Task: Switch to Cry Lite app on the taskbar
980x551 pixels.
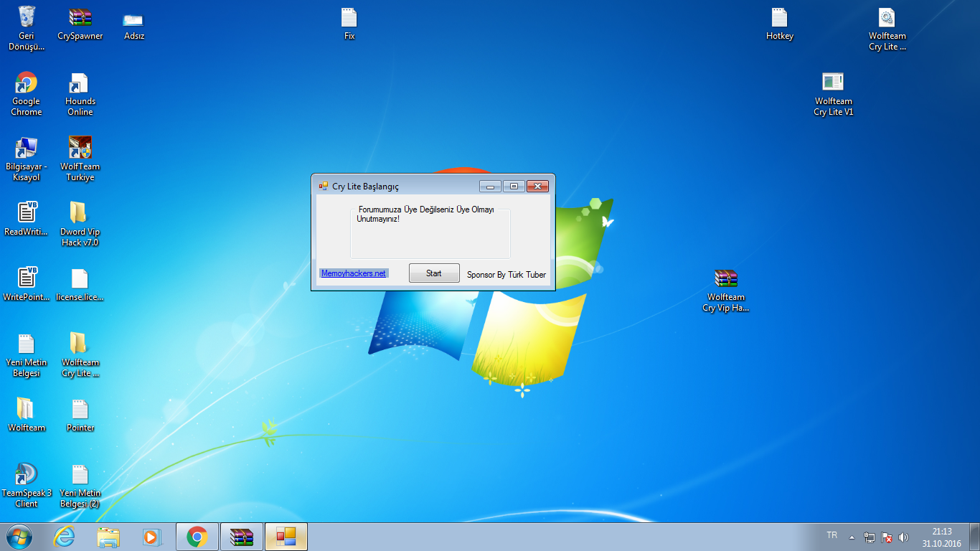Action: tap(286, 537)
